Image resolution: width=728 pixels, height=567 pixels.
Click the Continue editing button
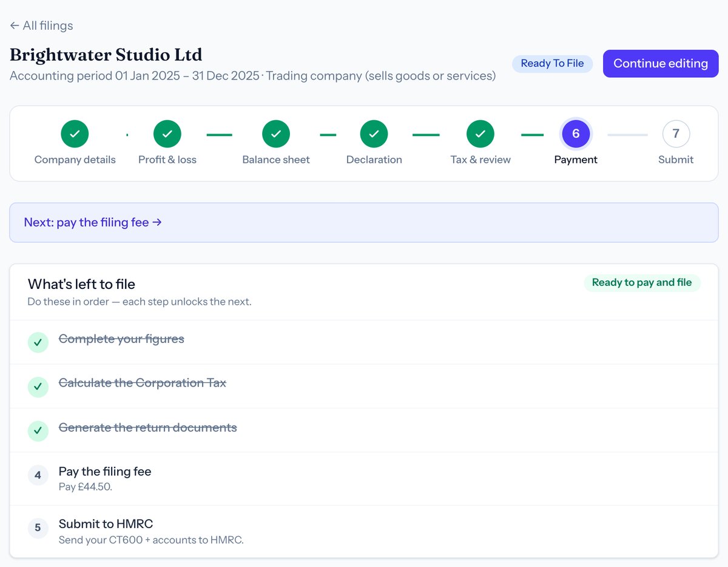[x=661, y=64]
